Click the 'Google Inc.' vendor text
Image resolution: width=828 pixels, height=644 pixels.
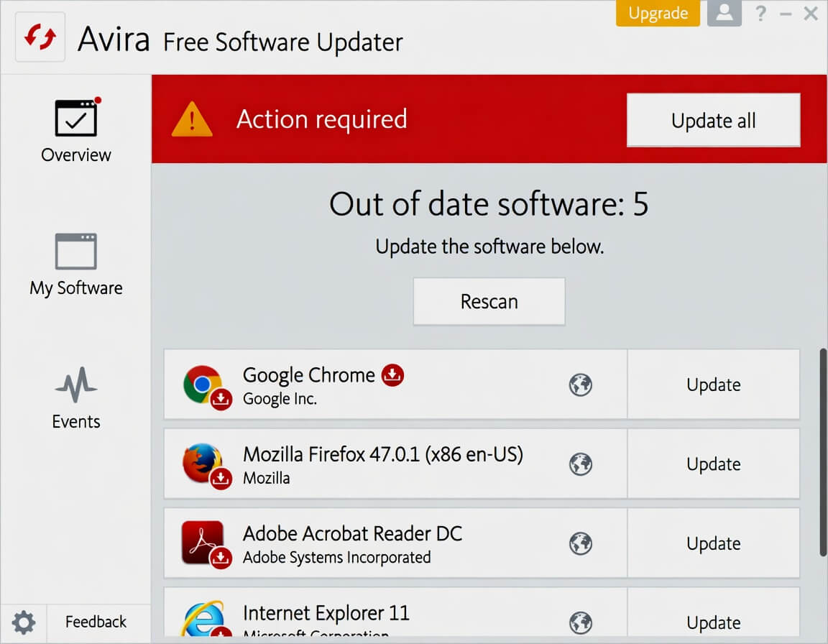[280, 398]
